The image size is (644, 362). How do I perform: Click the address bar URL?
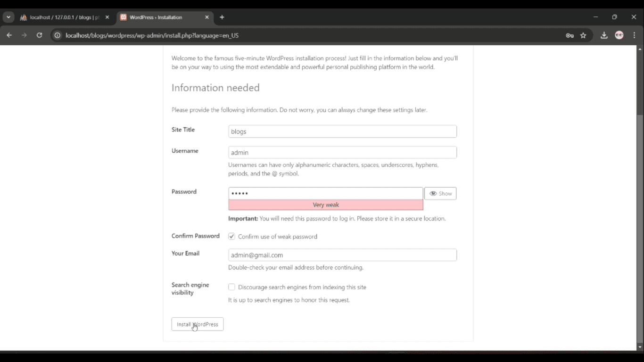click(x=152, y=35)
